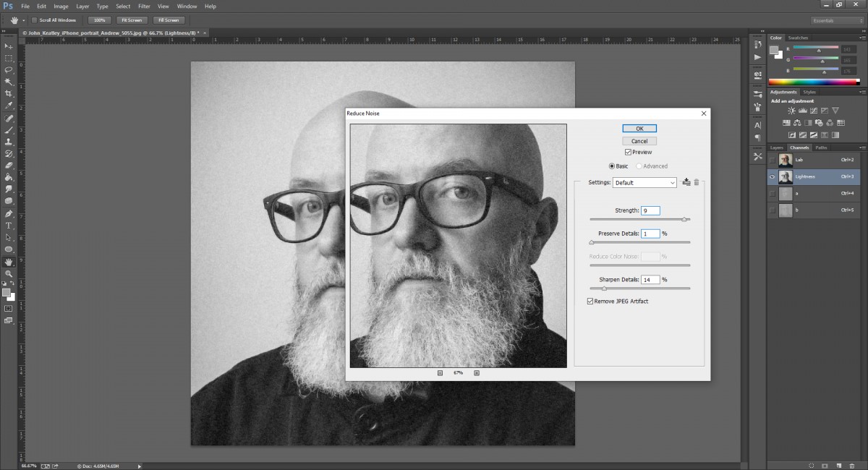
Task: Click OK to apply Reduce Noise
Action: pos(639,127)
